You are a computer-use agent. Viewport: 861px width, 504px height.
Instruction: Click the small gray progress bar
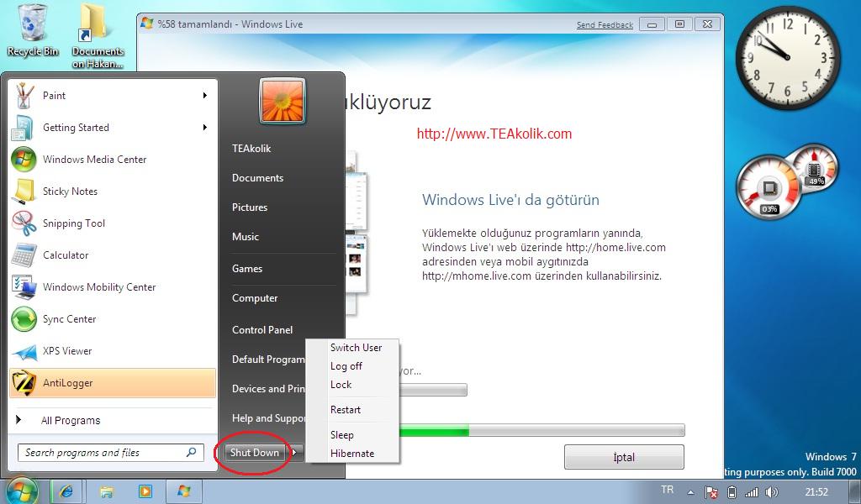click(x=433, y=390)
